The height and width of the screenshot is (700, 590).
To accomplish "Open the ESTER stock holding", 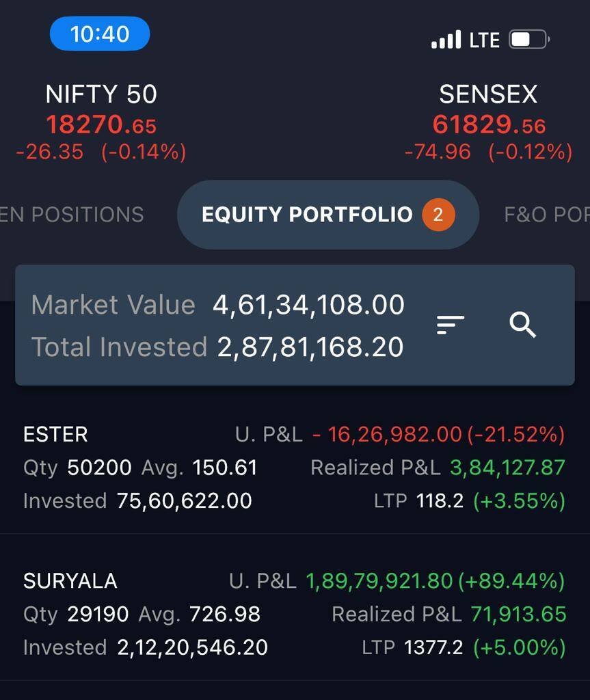I will click(55, 435).
